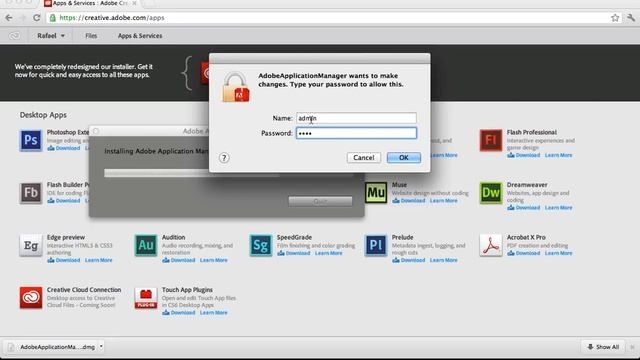Click the Flash Builder Fb icon

[31, 193]
